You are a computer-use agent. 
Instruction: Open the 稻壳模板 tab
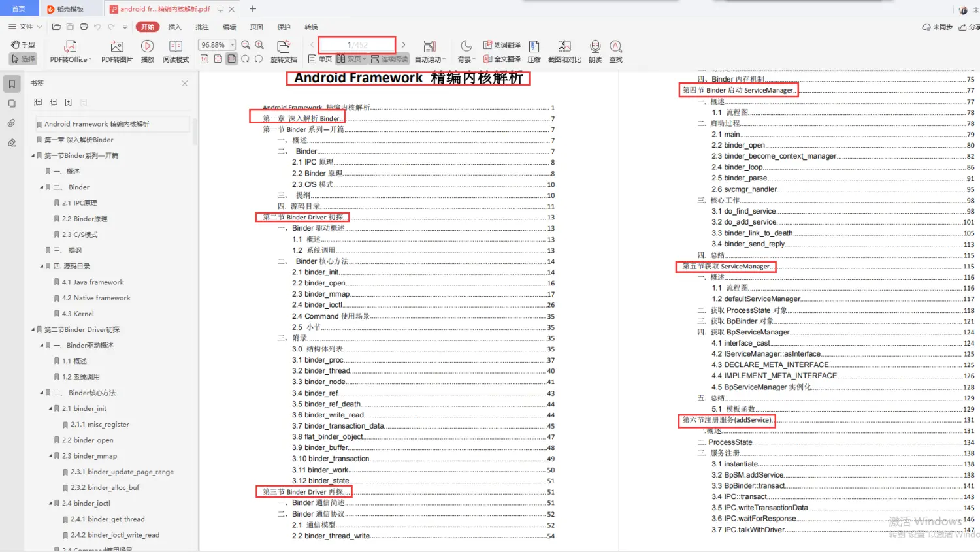(x=70, y=8)
